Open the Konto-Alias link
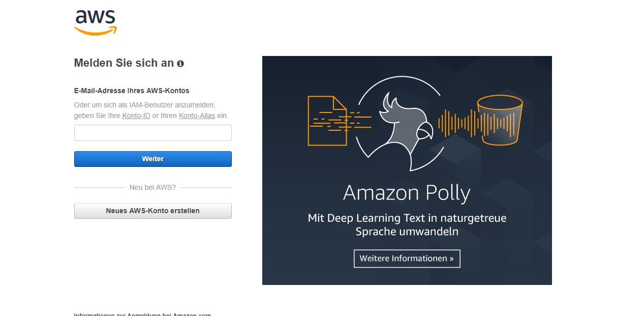 pos(197,116)
